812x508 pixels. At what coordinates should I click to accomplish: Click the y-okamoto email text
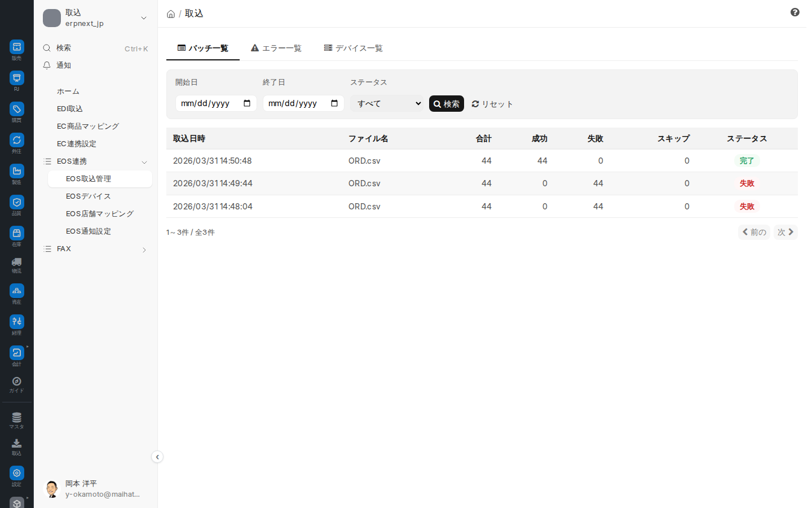[103, 494]
